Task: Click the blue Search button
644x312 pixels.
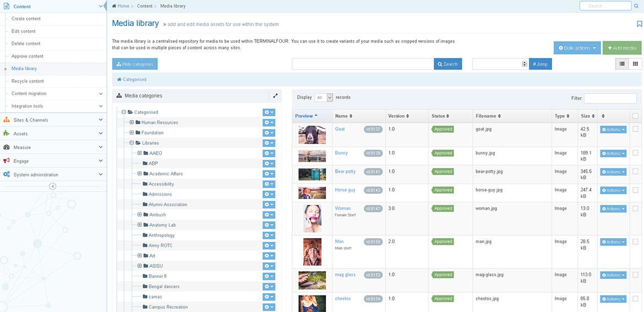Action: pos(447,64)
